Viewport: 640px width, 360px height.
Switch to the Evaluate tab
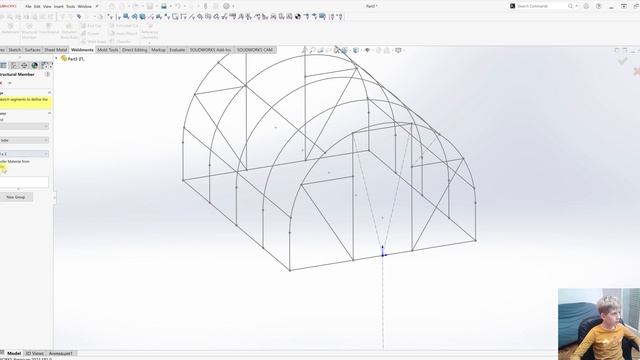click(177, 50)
